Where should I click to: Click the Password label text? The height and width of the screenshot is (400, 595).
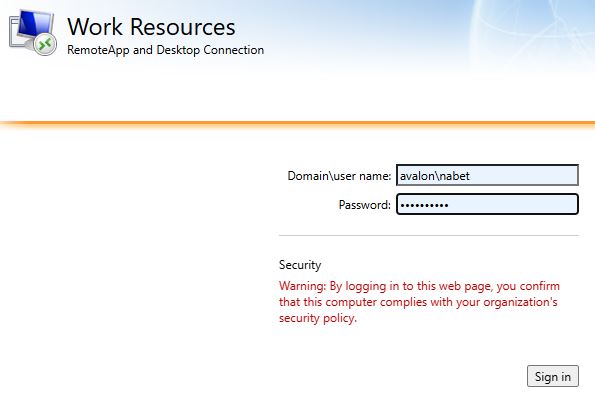click(364, 205)
